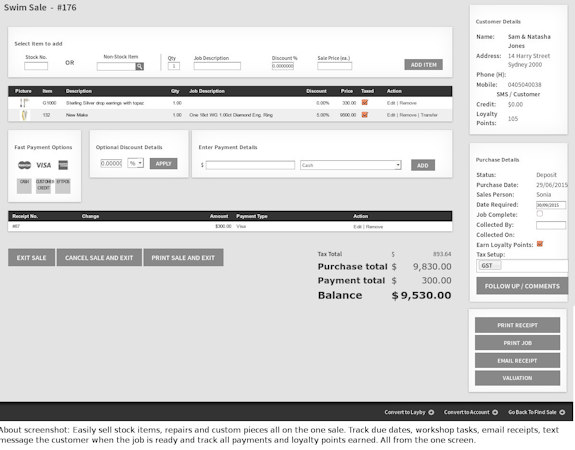Screen dimensions: 575x450
Task: Click the VALUATION button
Action: [x=517, y=378]
